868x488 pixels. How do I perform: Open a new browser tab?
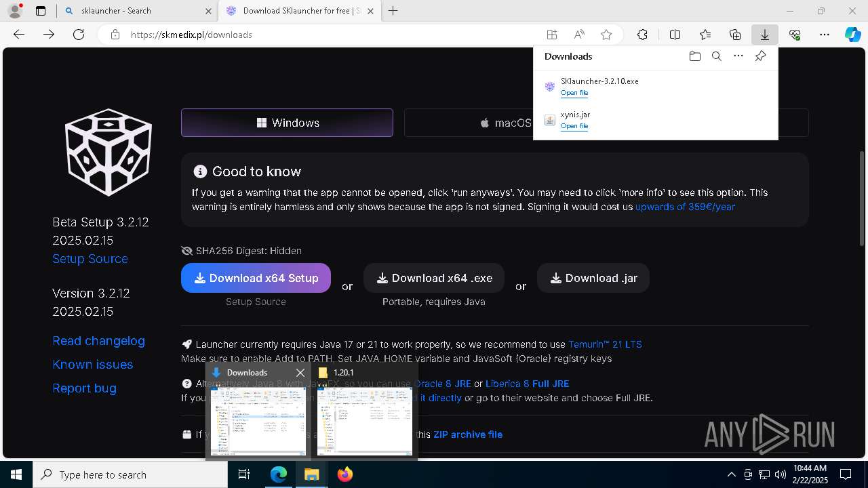(x=393, y=11)
